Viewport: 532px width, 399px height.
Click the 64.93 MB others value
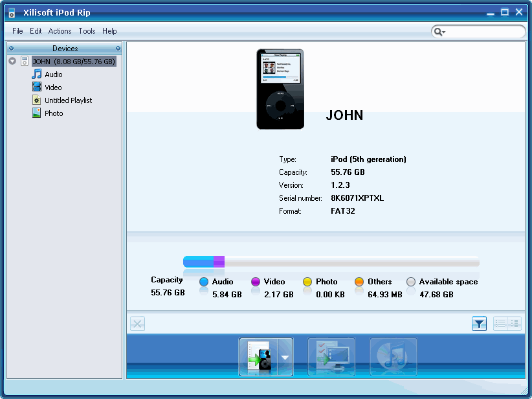[x=384, y=295]
